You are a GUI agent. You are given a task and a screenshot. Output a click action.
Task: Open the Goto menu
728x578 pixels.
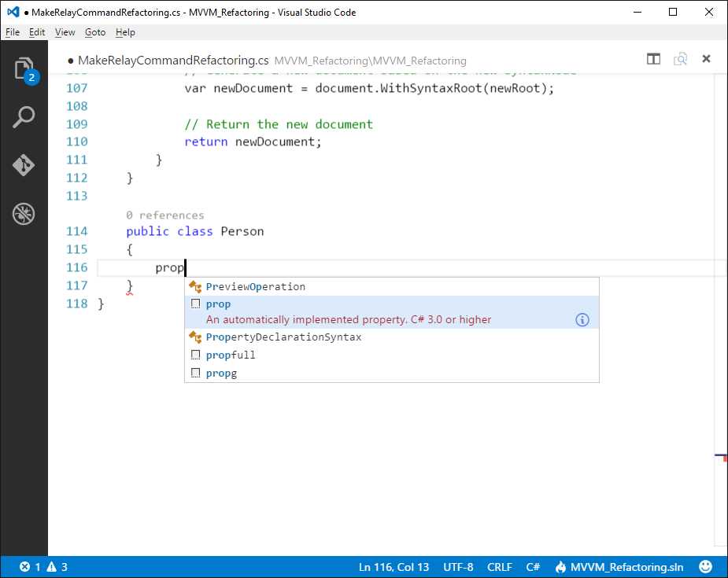(x=95, y=32)
